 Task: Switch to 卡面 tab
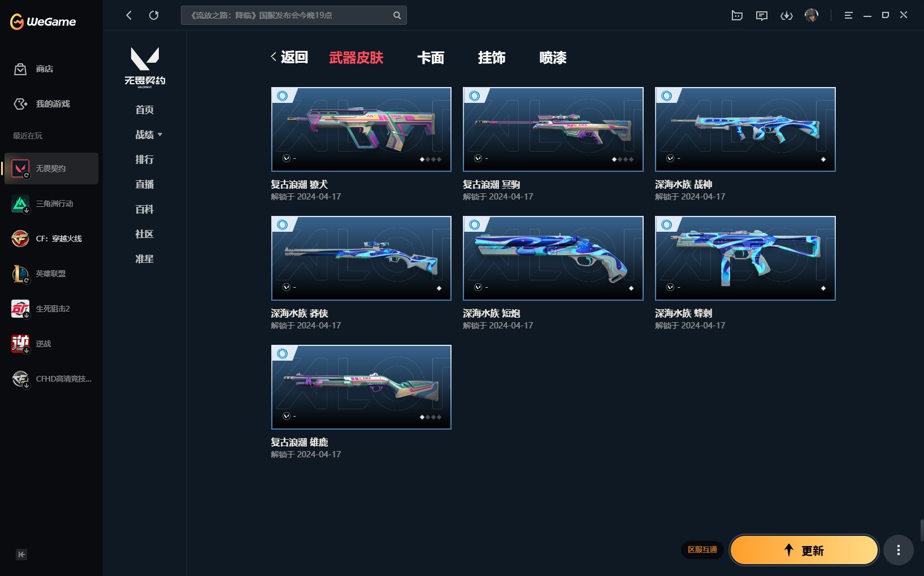tap(431, 58)
